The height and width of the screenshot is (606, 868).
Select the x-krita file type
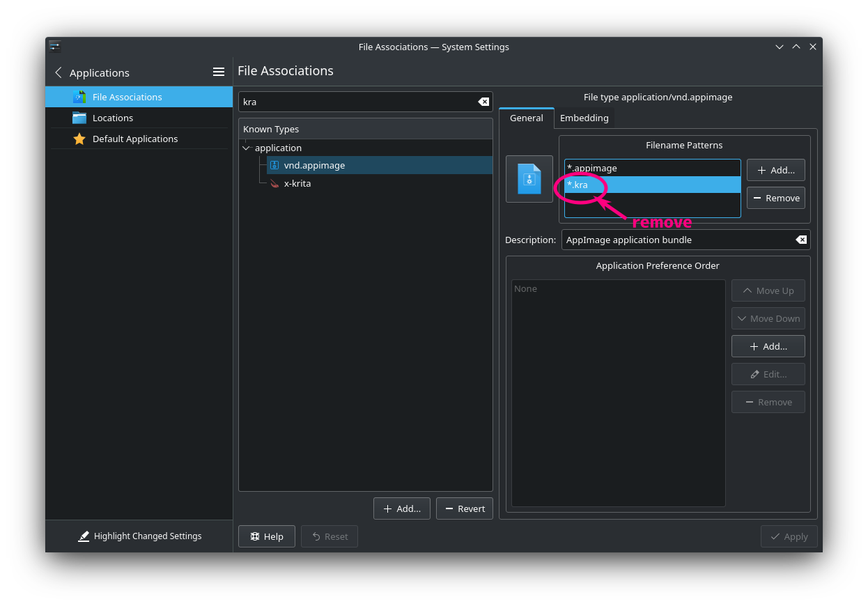pos(297,183)
